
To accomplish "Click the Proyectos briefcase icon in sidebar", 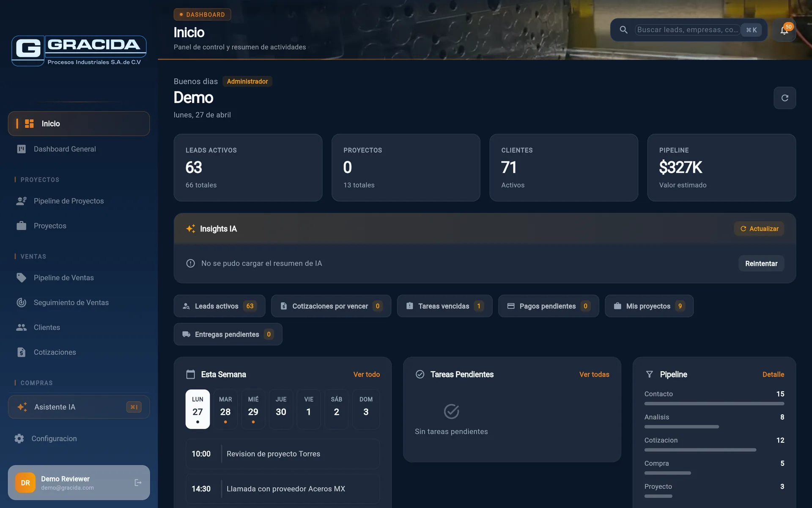I will click(x=21, y=226).
